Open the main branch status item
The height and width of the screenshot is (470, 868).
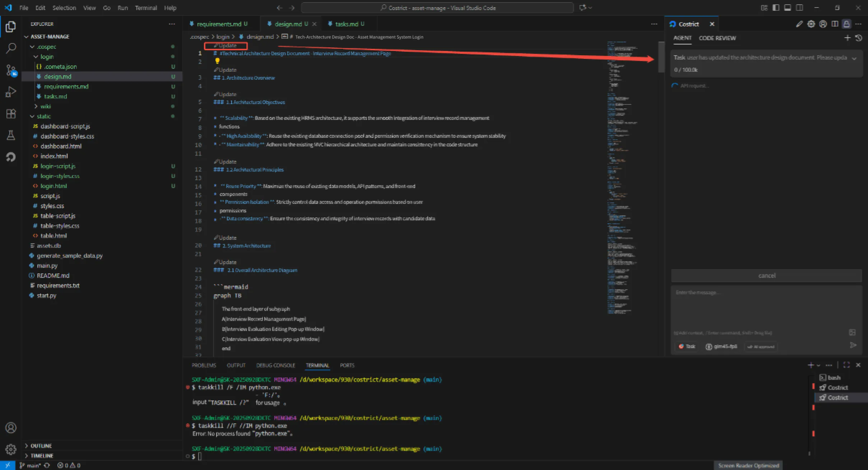pyautogui.click(x=30, y=465)
